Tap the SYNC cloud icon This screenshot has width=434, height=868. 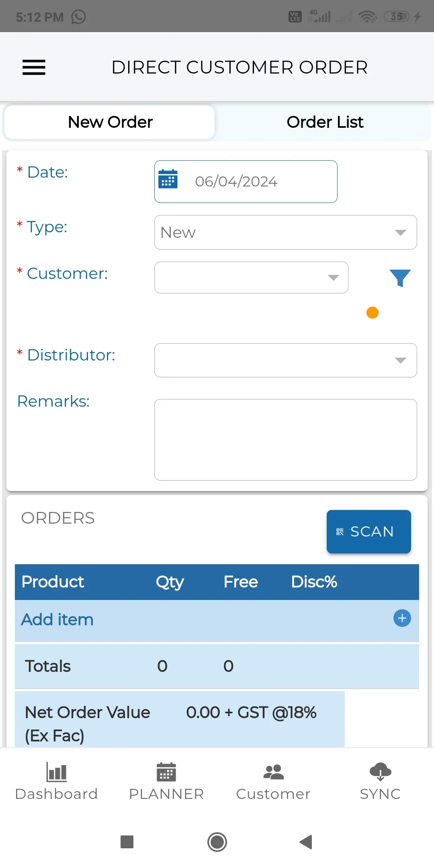[x=380, y=772]
